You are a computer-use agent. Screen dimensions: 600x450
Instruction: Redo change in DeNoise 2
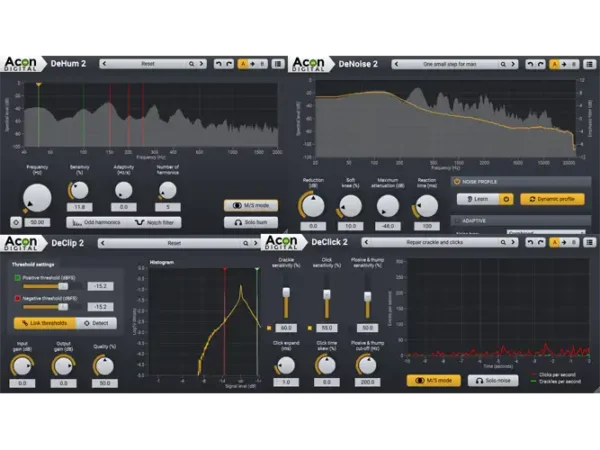pyautogui.click(x=540, y=64)
